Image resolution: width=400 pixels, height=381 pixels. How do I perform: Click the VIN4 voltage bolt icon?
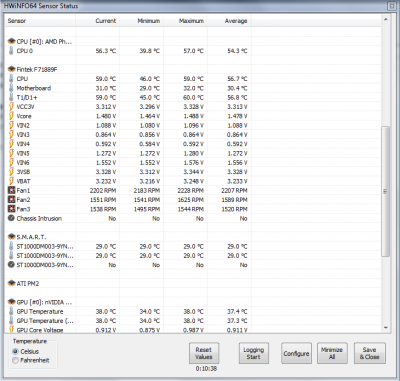(x=11, y=144)
